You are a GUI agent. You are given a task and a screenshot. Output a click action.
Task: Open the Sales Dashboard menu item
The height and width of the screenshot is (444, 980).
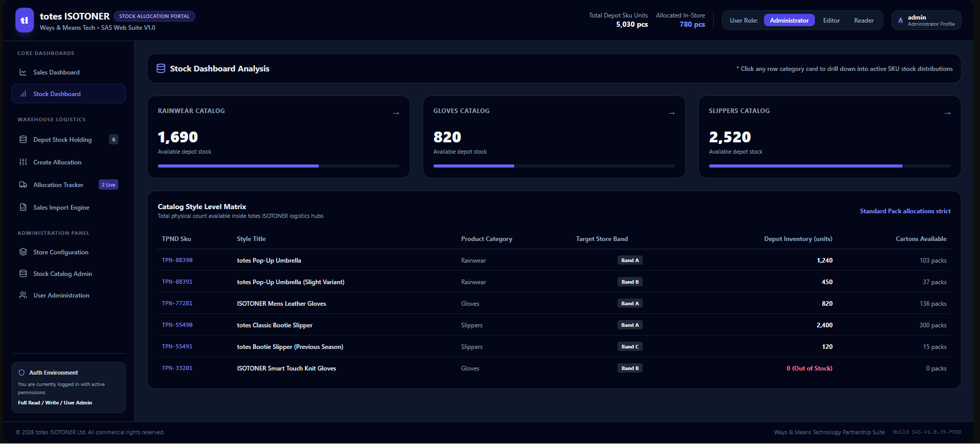pos(68,72)
